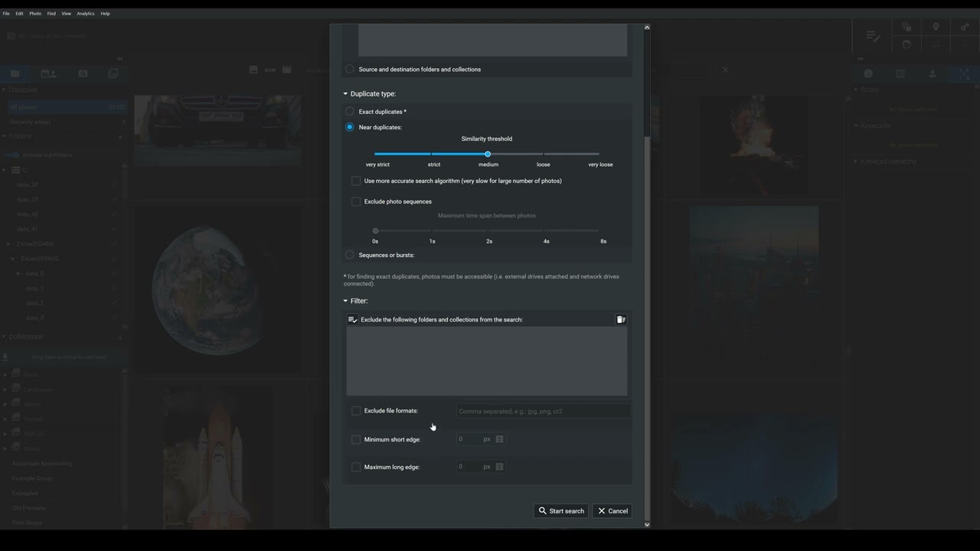
Task: Collapse the C: drive tree node
Action: click(x=5, y=170)
